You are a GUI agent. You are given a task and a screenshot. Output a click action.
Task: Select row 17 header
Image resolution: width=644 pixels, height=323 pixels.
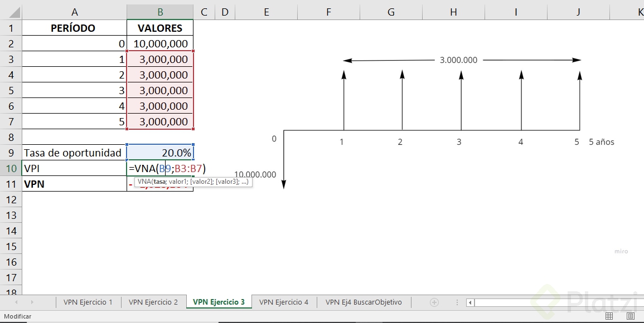(11, 277)
